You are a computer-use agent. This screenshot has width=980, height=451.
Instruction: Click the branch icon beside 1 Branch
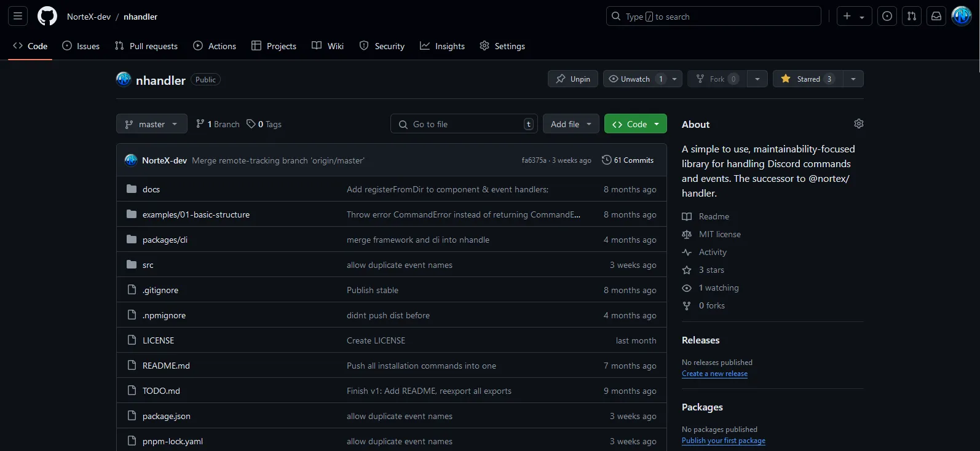(x=200, y=124)
